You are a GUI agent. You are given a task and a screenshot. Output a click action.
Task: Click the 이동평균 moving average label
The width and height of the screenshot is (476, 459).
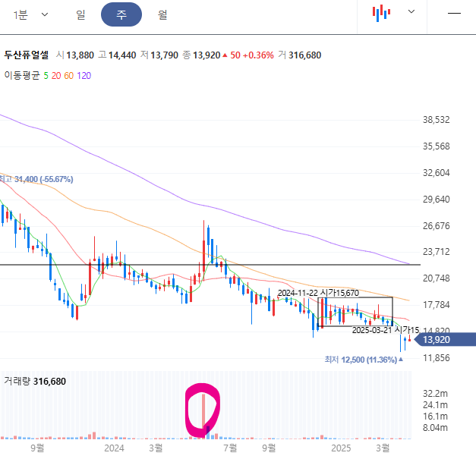pyautogui.click(x=22, y=75)
